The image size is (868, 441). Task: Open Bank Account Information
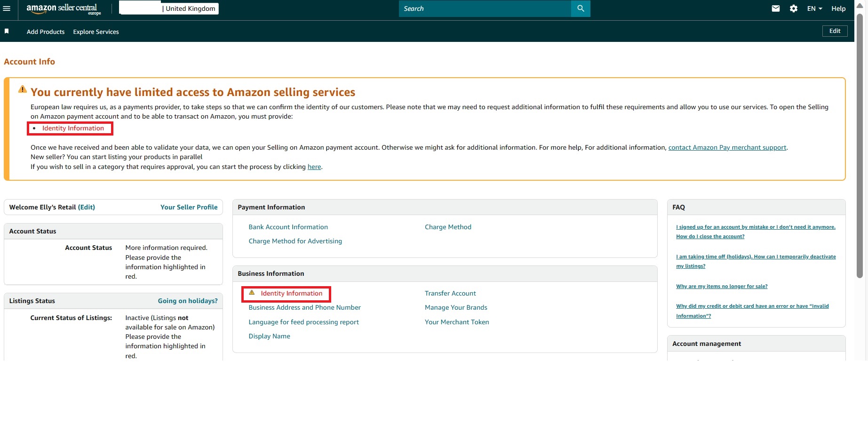[288, 227]
